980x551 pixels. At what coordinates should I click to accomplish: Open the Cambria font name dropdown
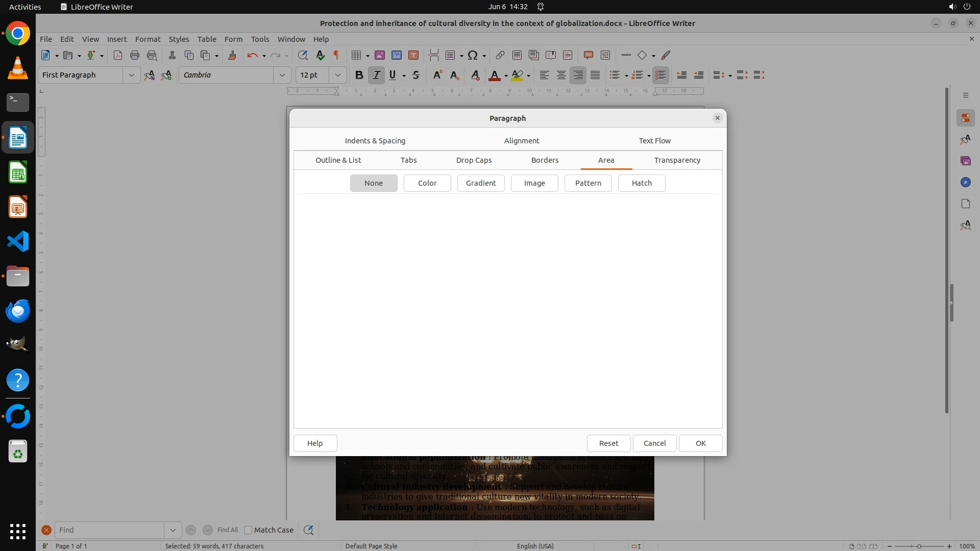pyautogui.click(x=282, y=75)
